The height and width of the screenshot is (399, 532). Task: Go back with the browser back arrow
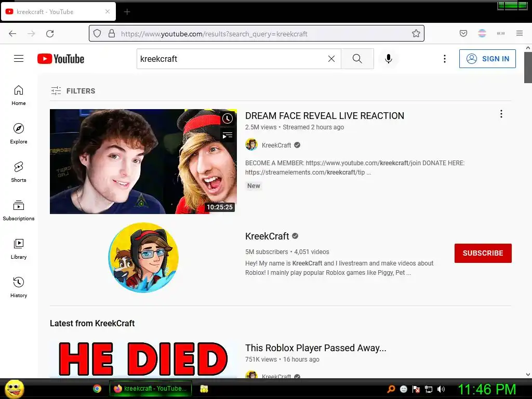(12, 34)
